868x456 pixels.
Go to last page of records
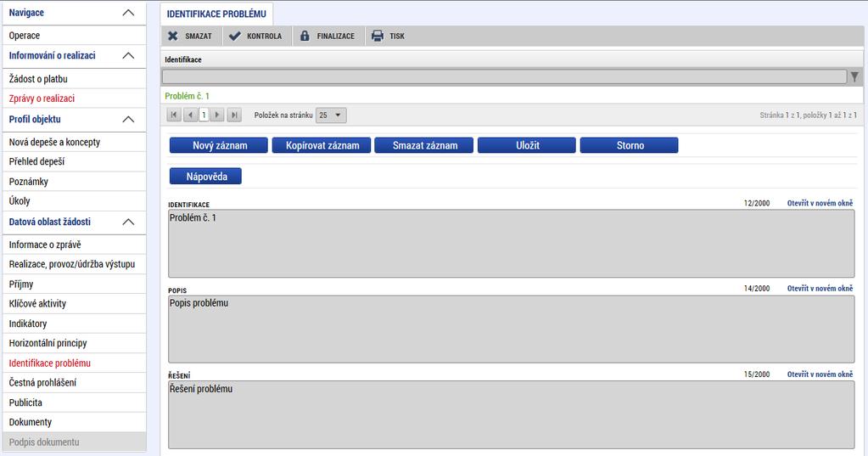pyautogui.click(x=234, y=115)
